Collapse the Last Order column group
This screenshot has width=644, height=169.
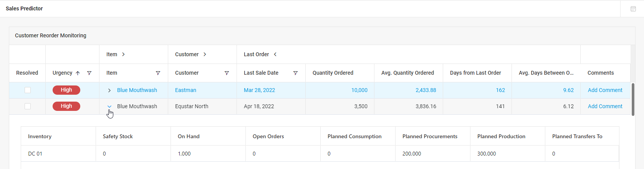coord(275,54)
